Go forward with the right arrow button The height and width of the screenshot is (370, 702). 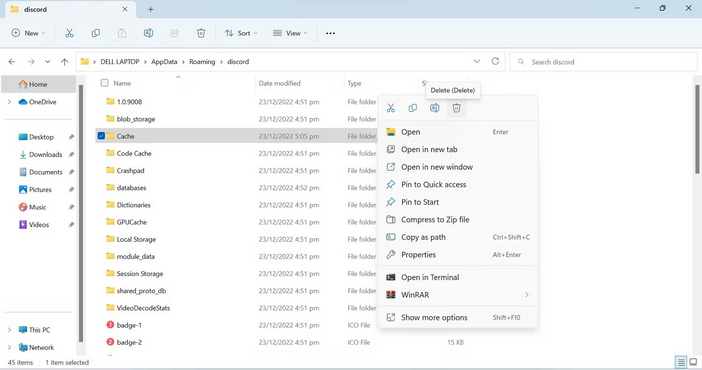tap(31, 62)
